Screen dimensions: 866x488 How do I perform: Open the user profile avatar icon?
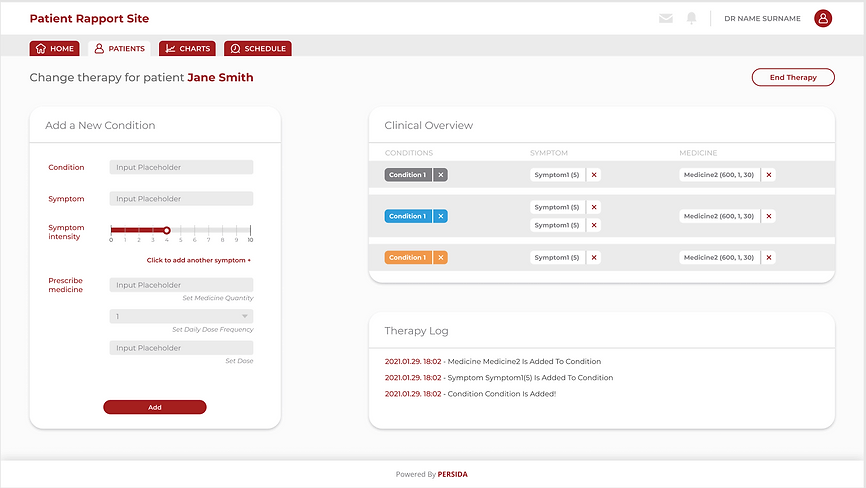(x=823, y=18)
